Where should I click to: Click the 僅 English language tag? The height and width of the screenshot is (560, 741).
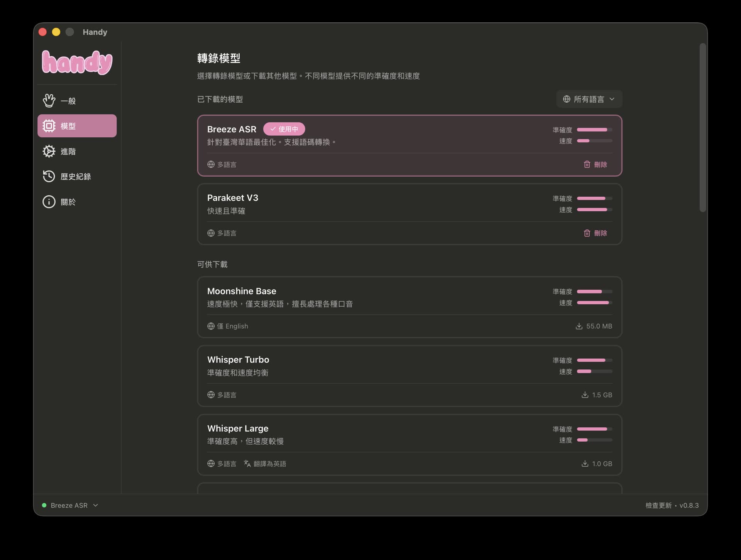point(228,326)
